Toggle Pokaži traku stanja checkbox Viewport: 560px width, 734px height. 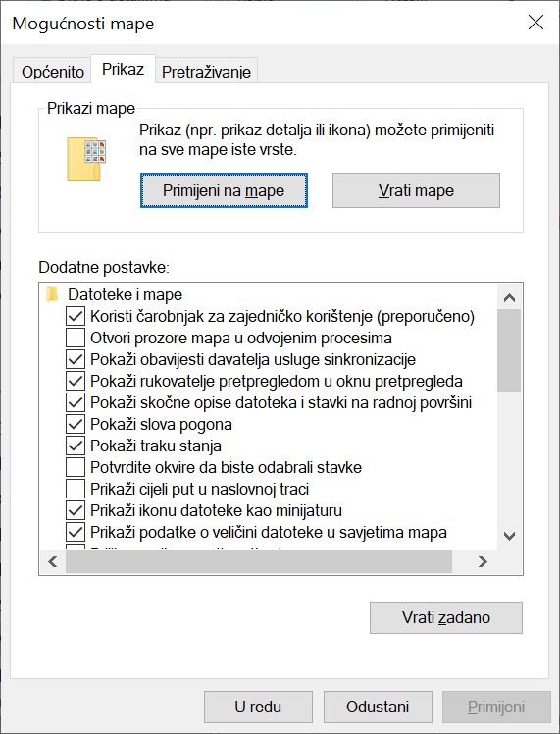click(x=76, y=446)
